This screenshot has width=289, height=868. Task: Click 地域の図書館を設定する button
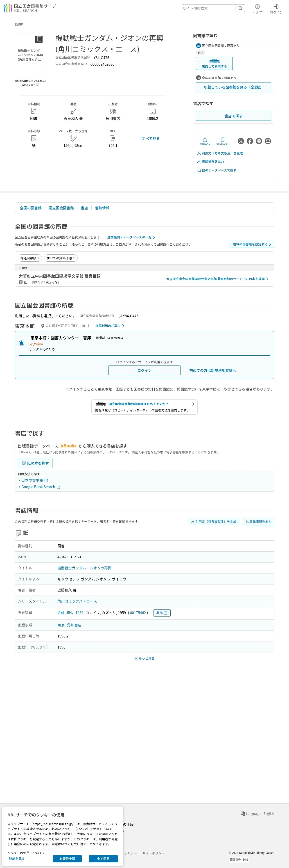point(251,244)
